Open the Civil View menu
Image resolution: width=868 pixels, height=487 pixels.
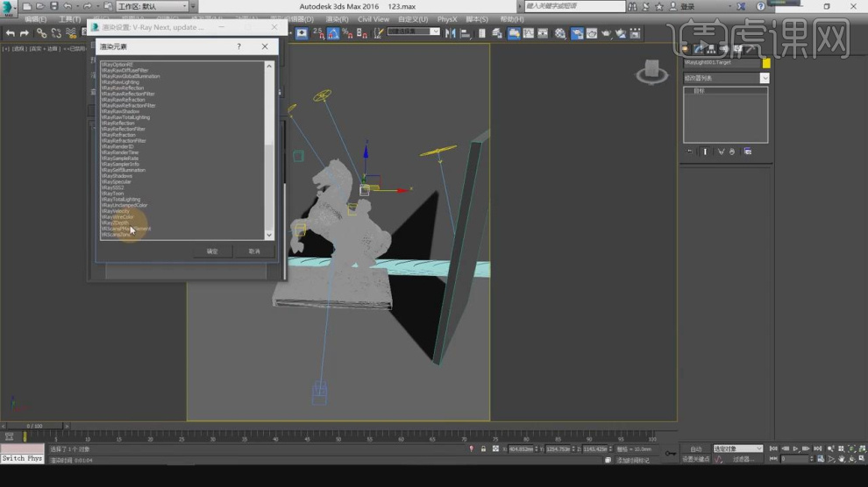click(x=374, y=19)
